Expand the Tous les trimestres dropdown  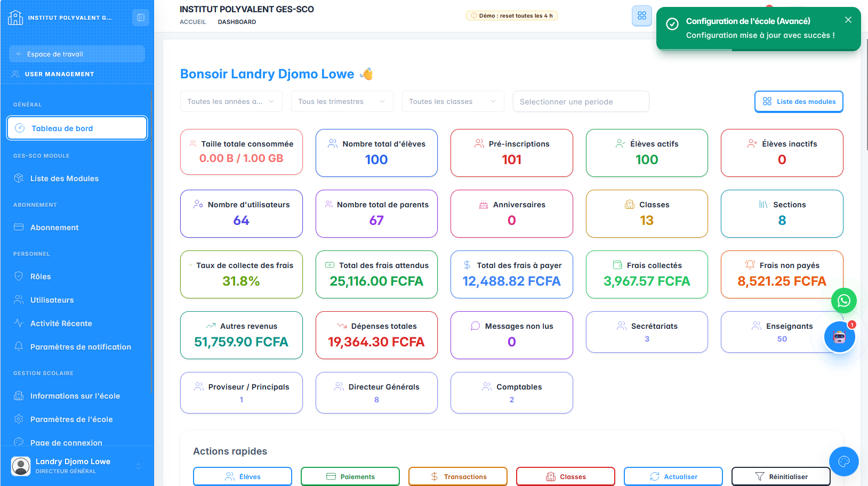342,101
